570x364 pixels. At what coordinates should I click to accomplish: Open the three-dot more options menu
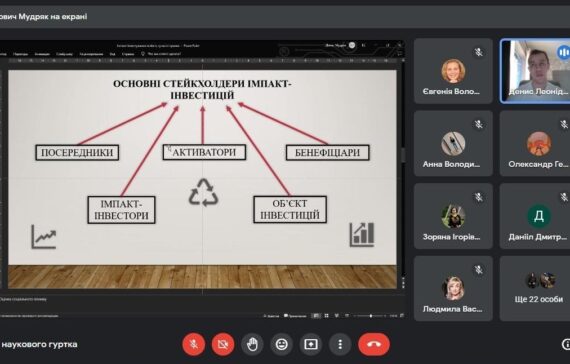pos(340,344)
